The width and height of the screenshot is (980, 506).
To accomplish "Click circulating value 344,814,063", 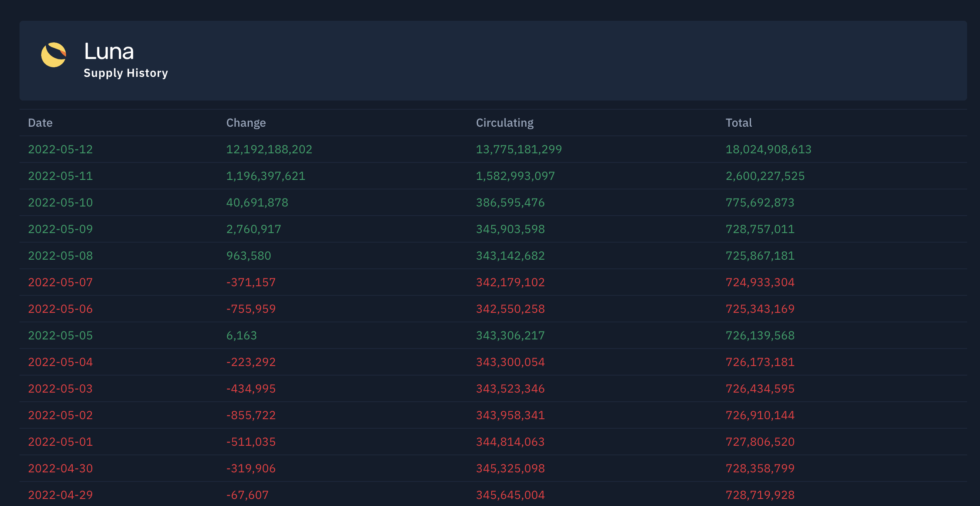I will (510, 442).
